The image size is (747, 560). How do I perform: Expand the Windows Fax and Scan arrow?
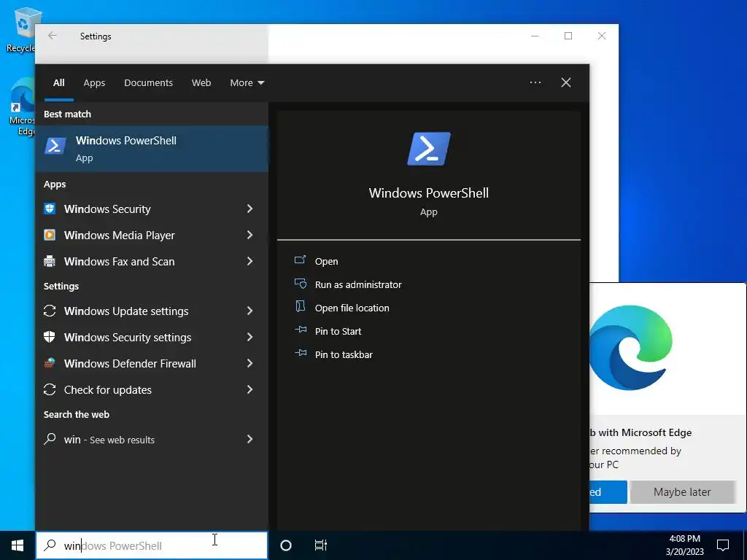coord(249,261)
